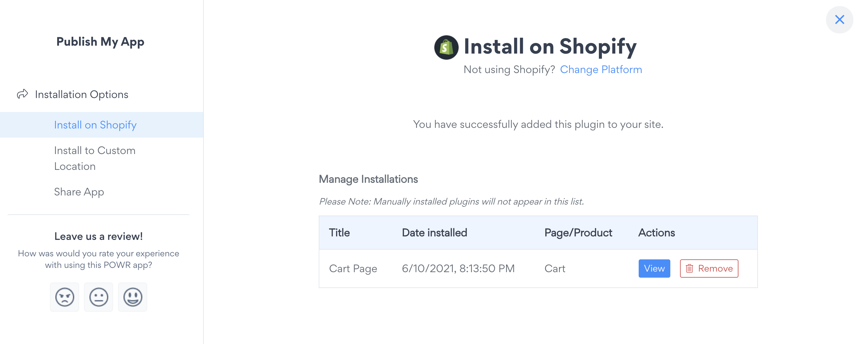Click the manually installed plugins note
The image size is (868, 344).
[x=451, y=202]
